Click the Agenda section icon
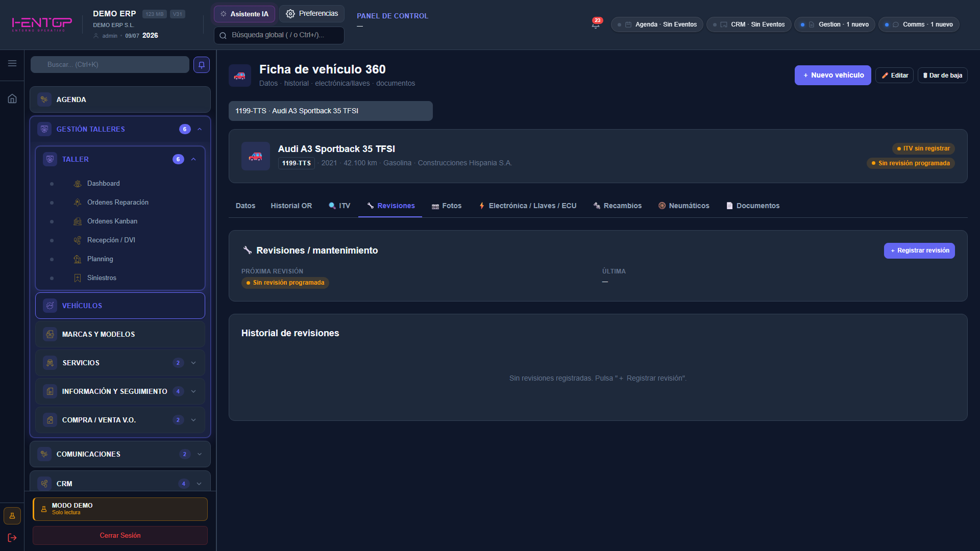The width and height of the screenshot is (980, 551). tap(44, 99)
